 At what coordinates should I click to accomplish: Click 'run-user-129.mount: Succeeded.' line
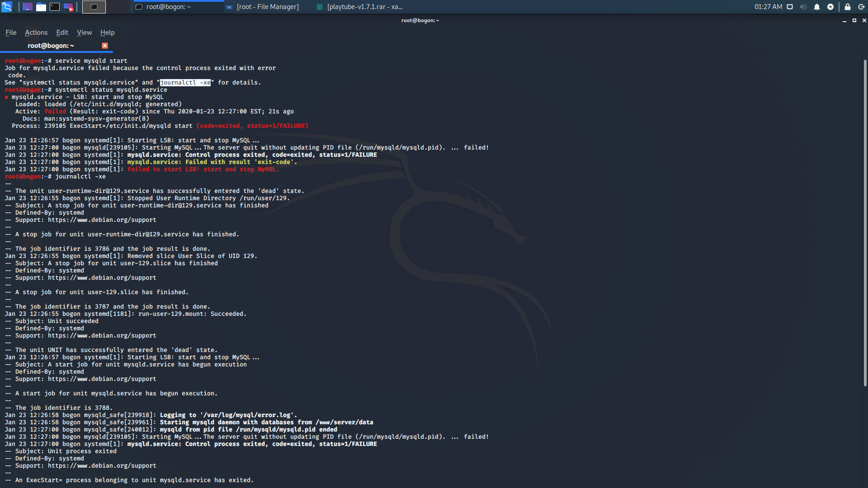pos(126,314)
